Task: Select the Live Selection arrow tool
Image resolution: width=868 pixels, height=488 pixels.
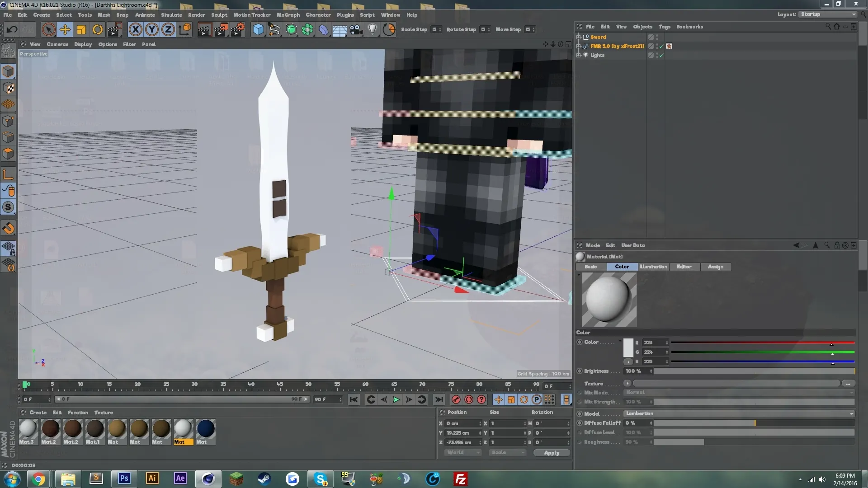Action: pos(48,30)
